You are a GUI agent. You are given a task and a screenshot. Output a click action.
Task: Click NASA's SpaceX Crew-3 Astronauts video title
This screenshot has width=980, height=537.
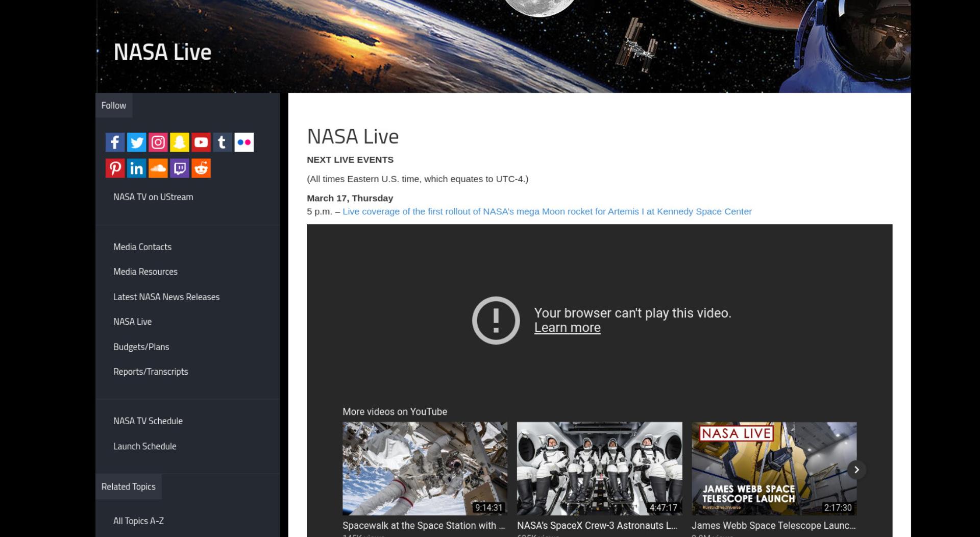tap(597, 525)
